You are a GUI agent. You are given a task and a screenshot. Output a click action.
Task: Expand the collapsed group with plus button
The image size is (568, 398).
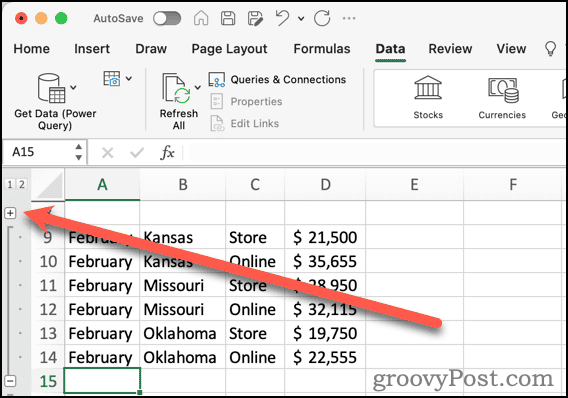tap(10, 213)
